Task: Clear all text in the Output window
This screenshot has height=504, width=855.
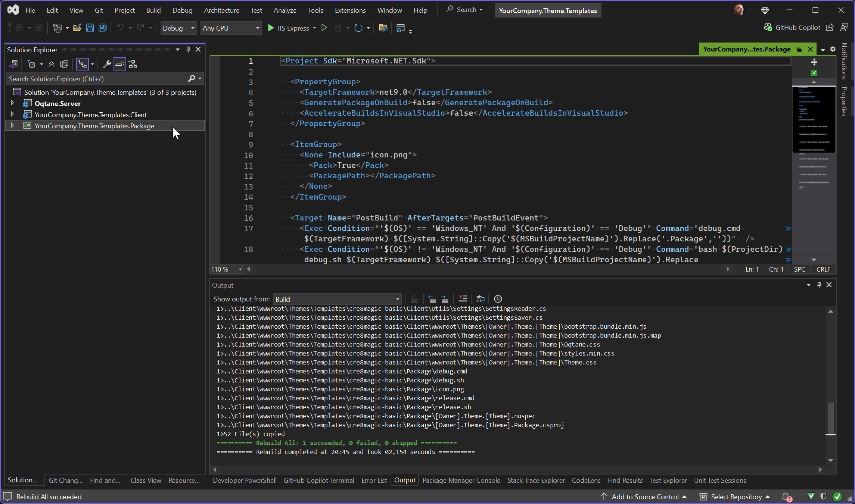Action: (463, 298)
